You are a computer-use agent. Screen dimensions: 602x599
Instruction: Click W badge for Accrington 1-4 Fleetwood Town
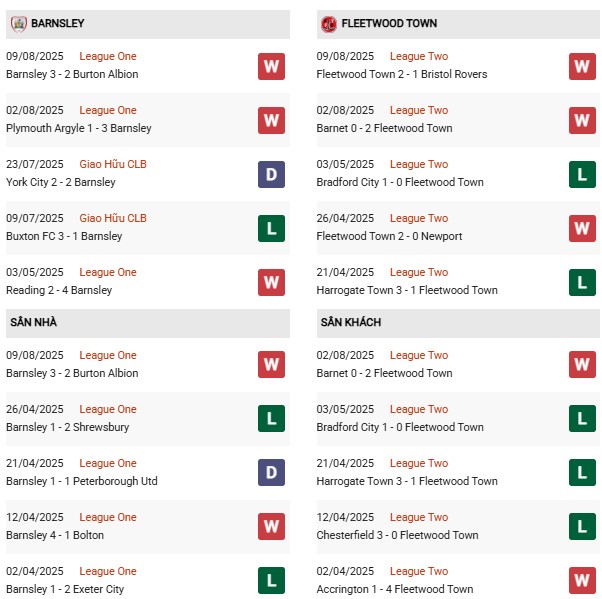click(582, 580)
